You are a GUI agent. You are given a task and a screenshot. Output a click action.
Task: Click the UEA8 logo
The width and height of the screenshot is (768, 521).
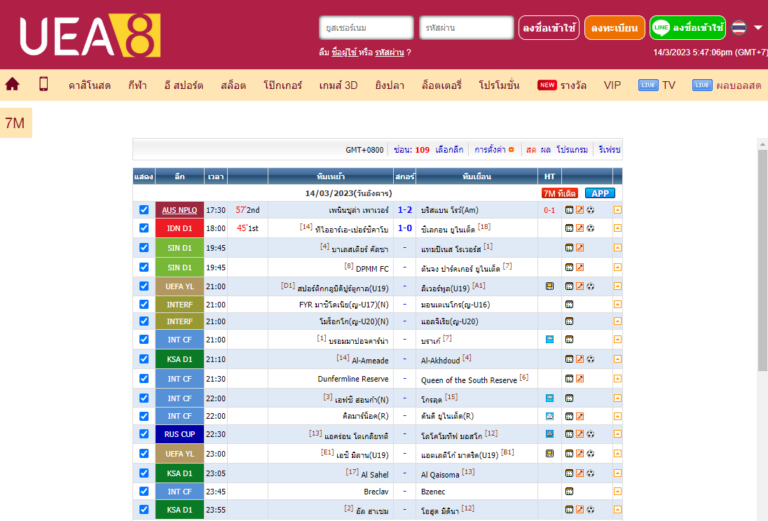[x=90, y=35]
